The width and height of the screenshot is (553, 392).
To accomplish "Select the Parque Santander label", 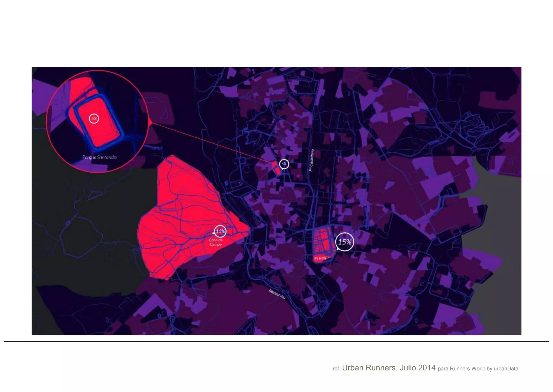I will 100,157.
